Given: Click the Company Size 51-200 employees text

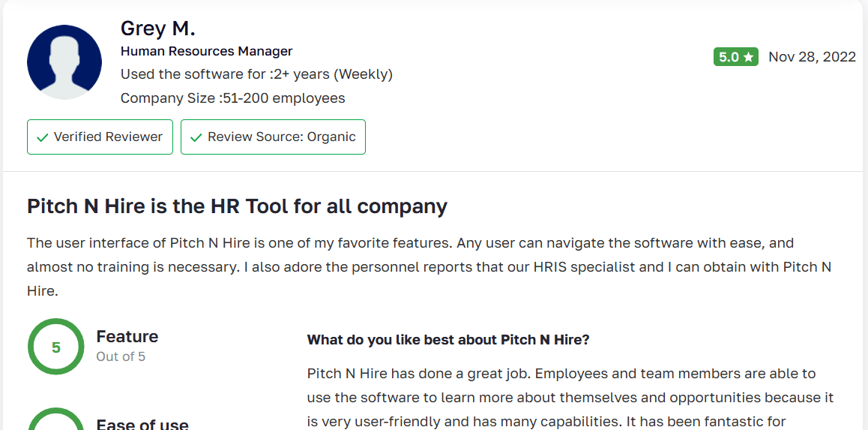Looking at the screenshot, I should (232, 98).
